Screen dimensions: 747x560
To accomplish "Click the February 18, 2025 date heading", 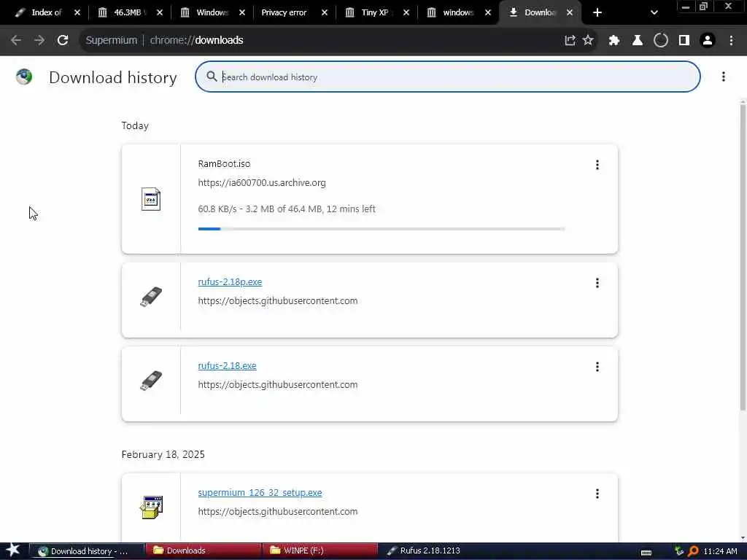I will [163, 454].
